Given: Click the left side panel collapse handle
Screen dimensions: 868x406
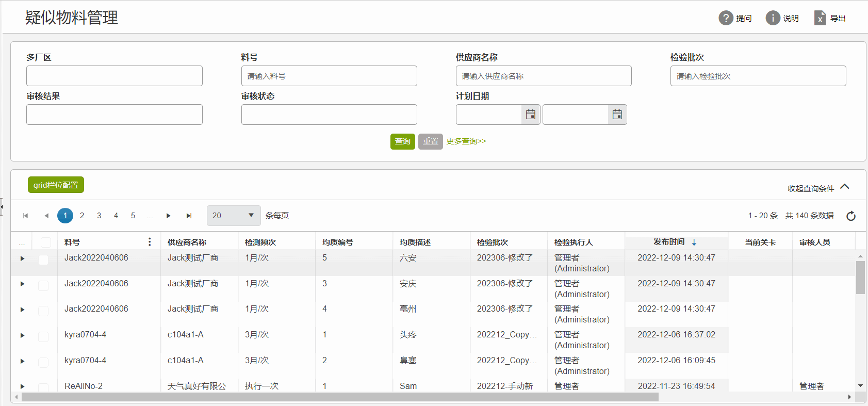Looking at the screenshot, I should pyautogui.click(x=2, y=206).
